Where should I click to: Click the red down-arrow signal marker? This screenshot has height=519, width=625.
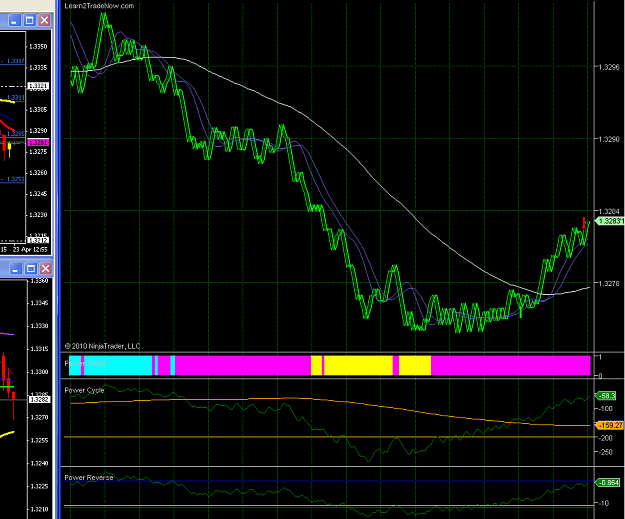[584, 222]
